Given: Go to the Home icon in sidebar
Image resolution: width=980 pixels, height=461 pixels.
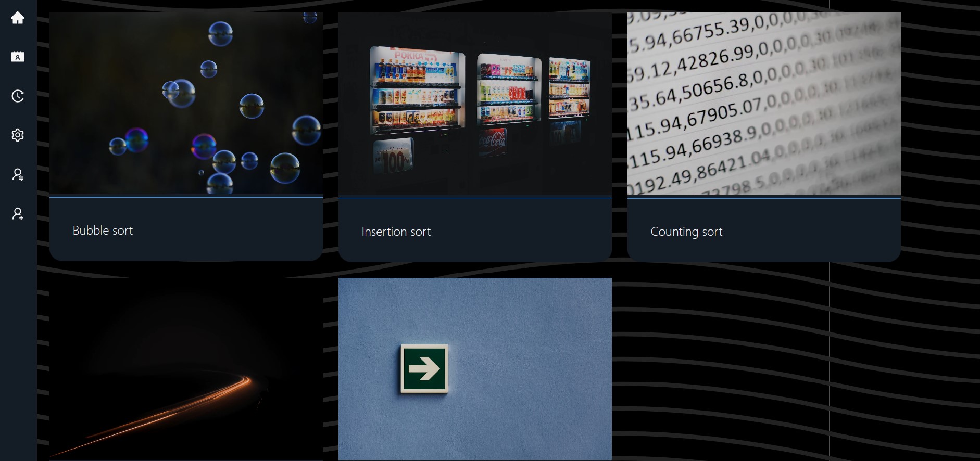Looking at the screenshot, I should click(x=18, y=18).
